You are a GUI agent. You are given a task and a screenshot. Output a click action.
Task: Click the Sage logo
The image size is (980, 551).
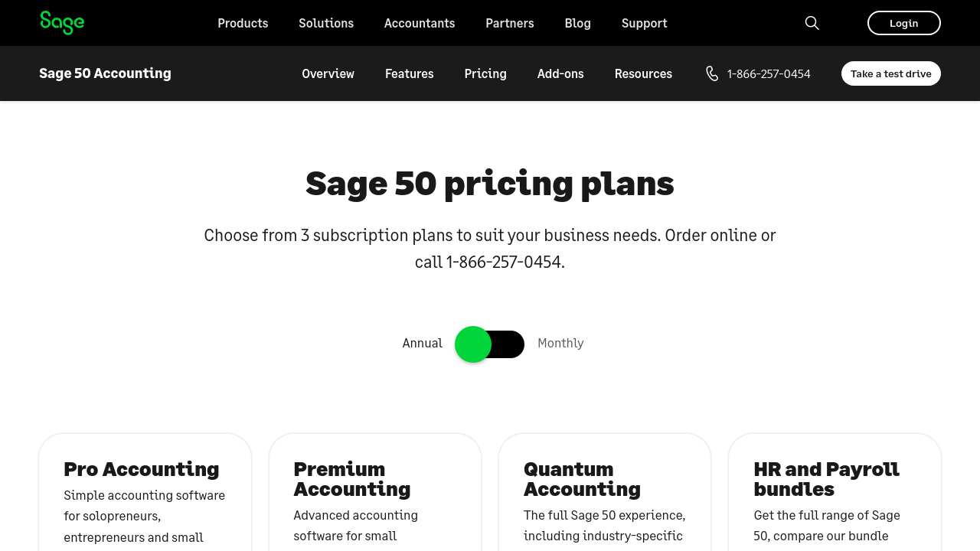tap(62, 23)
